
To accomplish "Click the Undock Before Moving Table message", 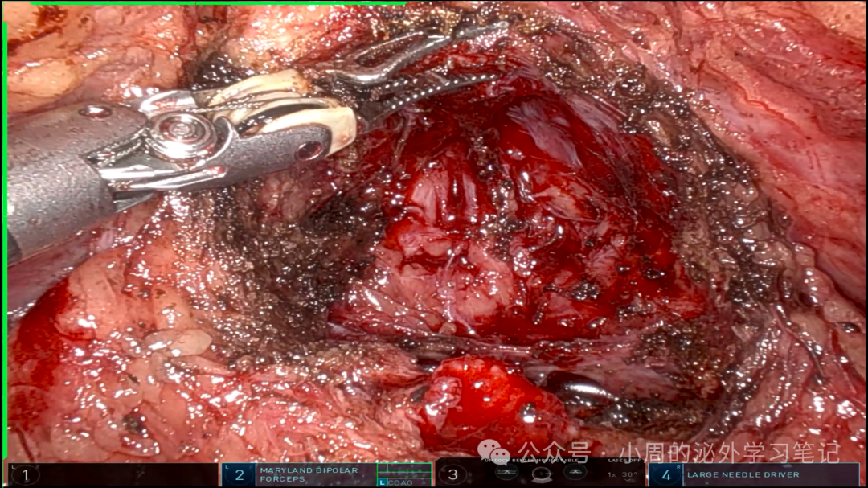I will [531, 461].
